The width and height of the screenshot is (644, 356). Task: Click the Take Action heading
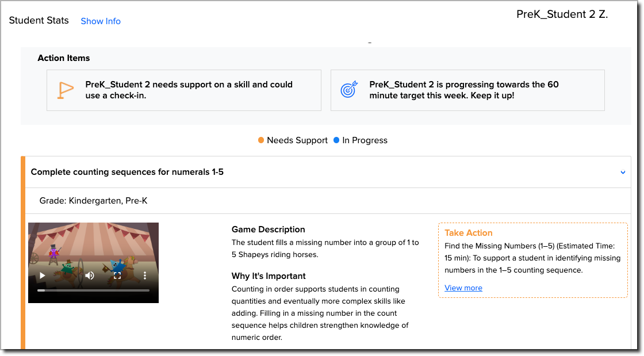point(468,233)
